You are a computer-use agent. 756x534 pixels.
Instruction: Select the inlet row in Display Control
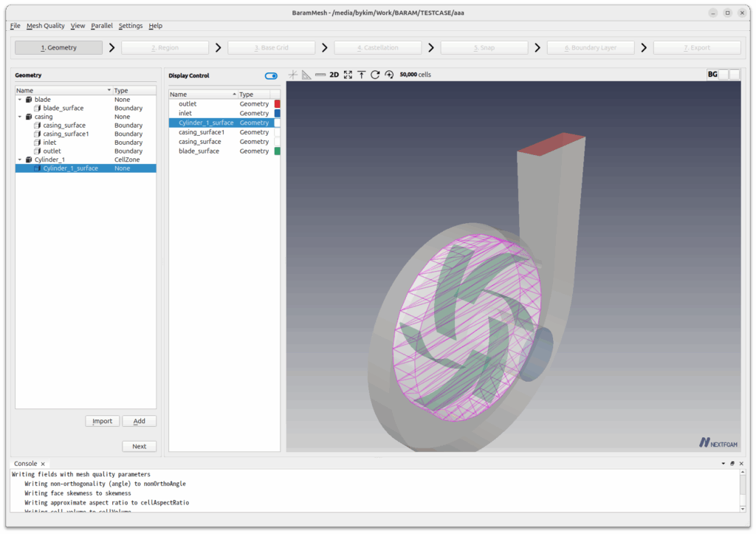tap(224, 113)
